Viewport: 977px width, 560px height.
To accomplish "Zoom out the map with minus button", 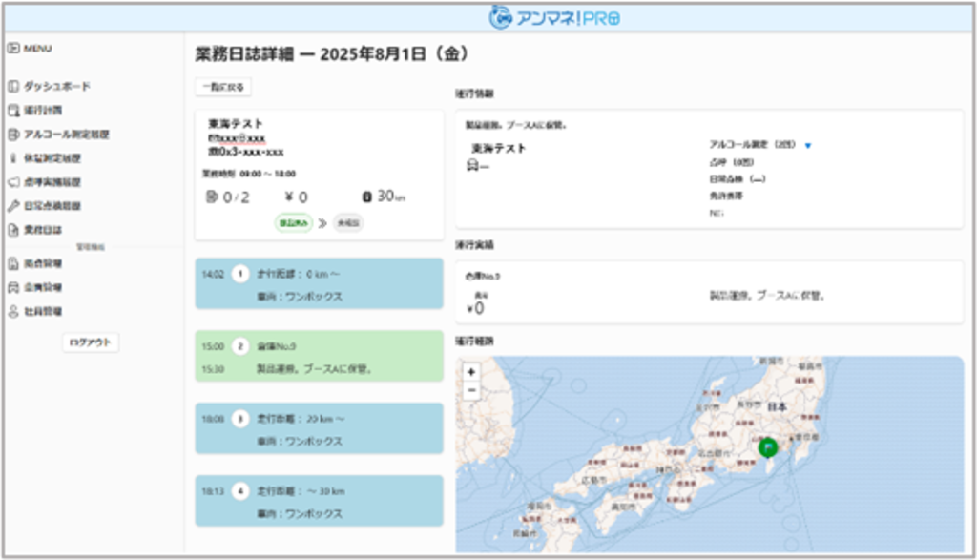I will pyautogui.click(x=472, y=390).
